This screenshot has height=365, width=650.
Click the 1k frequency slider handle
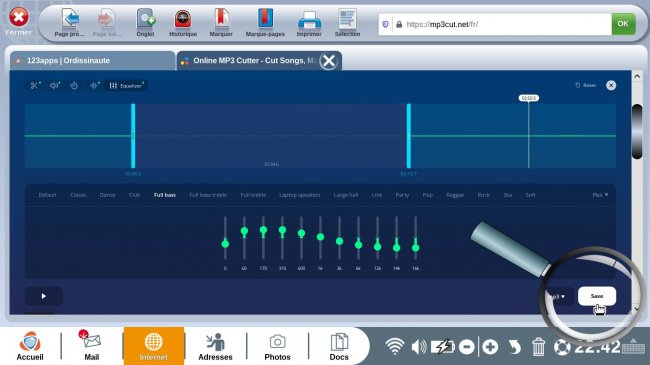click(x=320, y=237)
